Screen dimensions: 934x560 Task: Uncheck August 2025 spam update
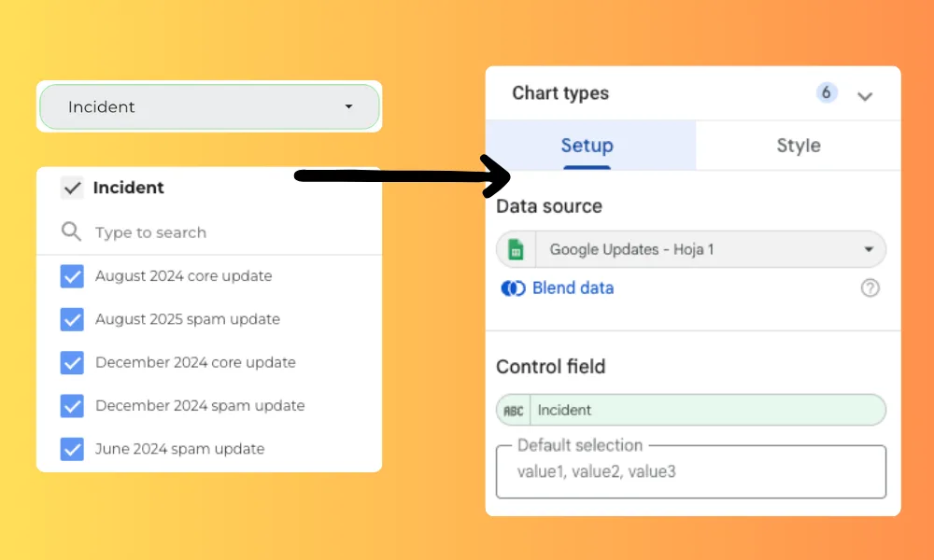pyautogui.click(x=72, y=319)
